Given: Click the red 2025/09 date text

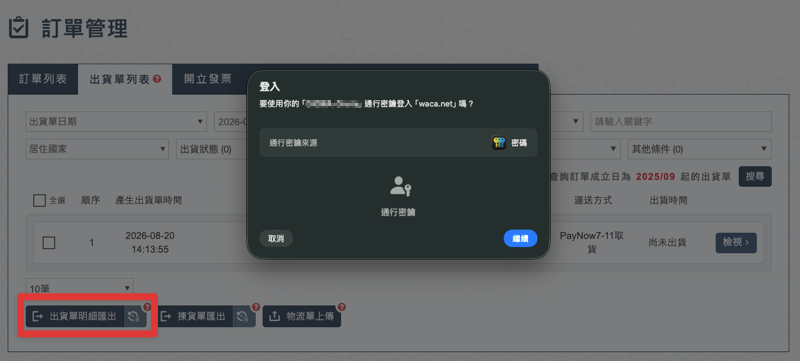Looking at the screenshot, I should (x=656, y=176).
